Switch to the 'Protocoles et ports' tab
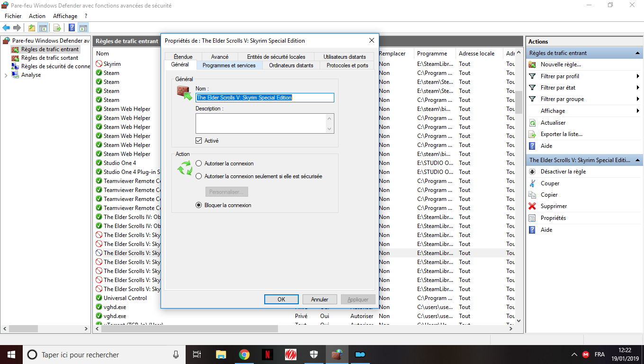The height and width of the screenshot is (364, 644). [x=347, y=65]
